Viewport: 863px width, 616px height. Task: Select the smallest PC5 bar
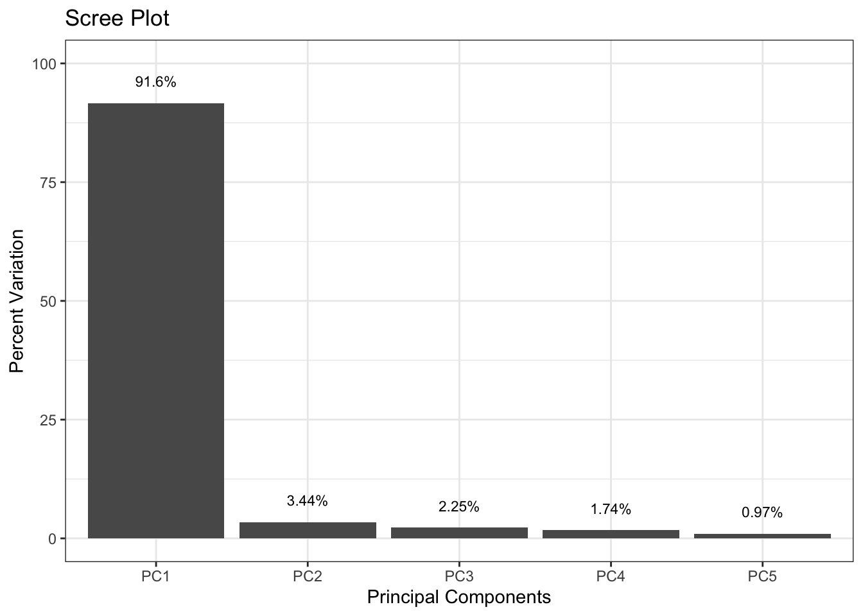click(762, 536)
